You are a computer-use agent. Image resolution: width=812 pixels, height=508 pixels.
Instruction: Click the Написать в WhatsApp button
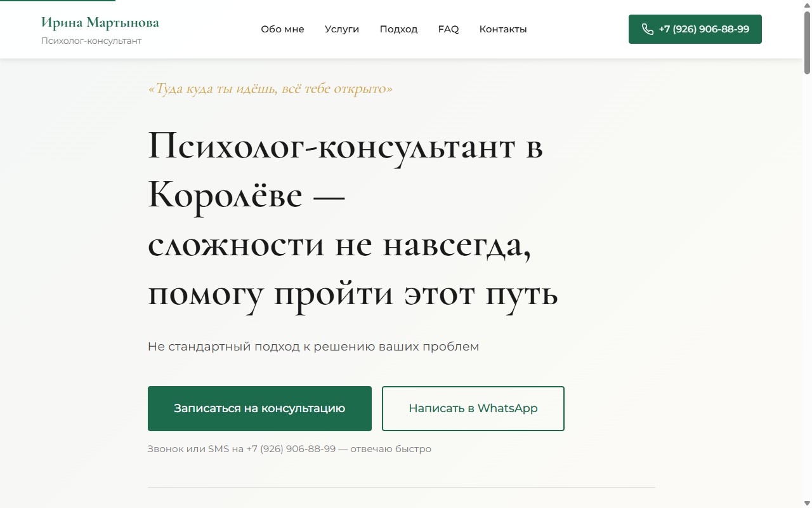pos(473,408)
